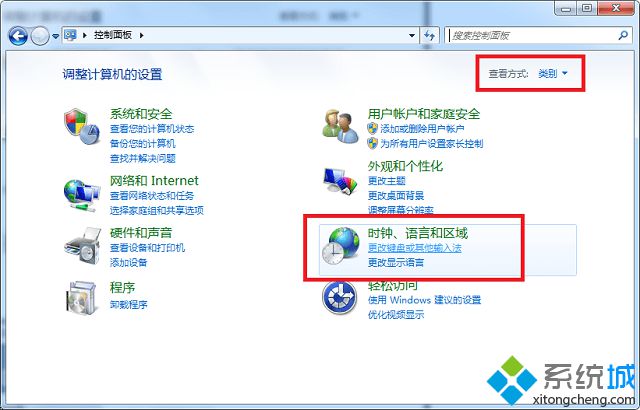Open the 卸载程序 link

(x=129, y=304)
